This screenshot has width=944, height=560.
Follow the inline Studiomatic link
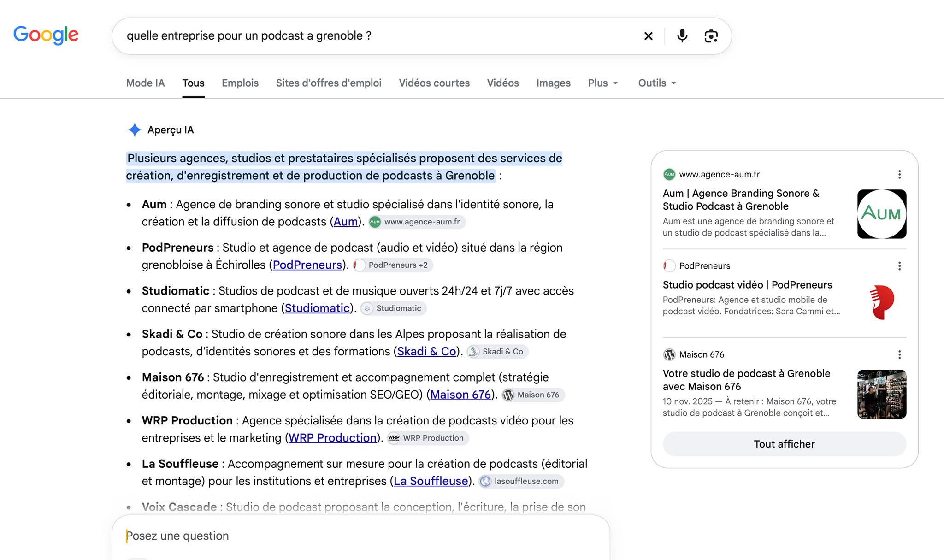point(318,308)
